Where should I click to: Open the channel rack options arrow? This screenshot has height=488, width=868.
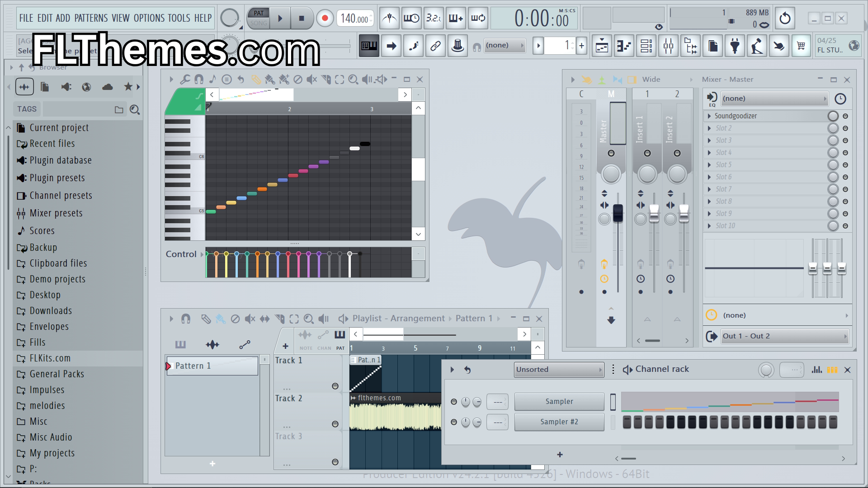[452, 370]
